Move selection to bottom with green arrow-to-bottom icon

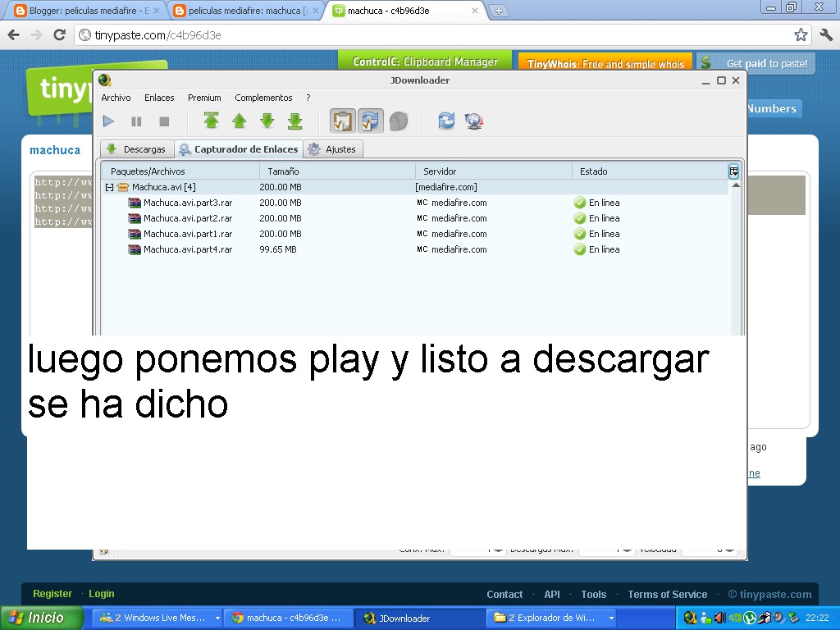(x=295, y=121)
